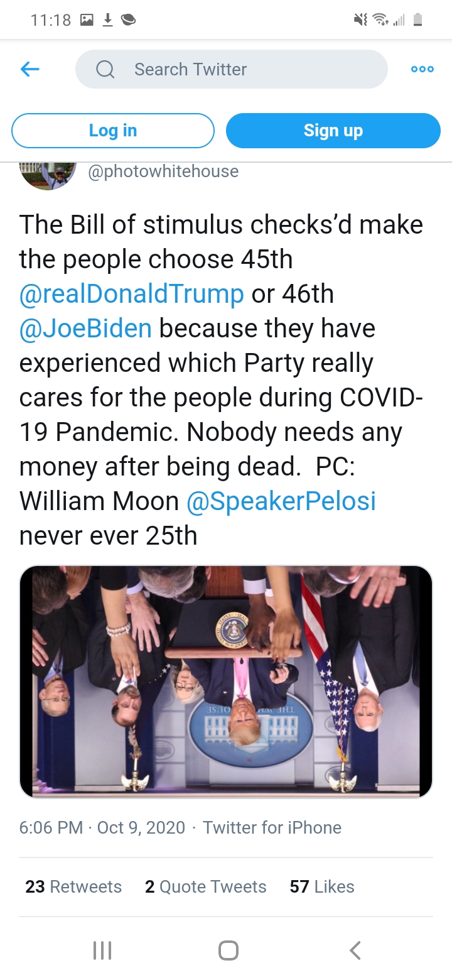Tap the download icon in status bar

107,20
